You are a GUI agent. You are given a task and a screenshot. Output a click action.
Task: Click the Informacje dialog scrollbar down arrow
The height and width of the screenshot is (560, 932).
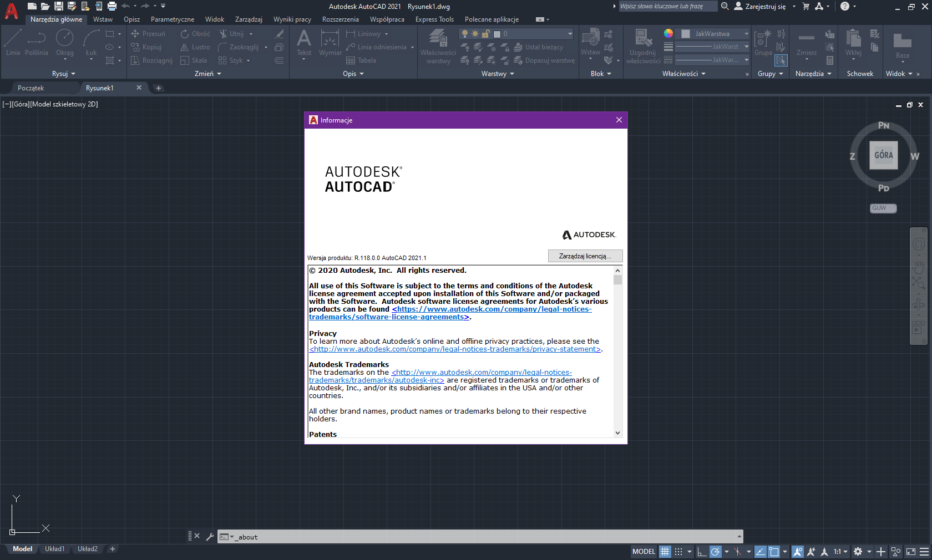(617, 433)
